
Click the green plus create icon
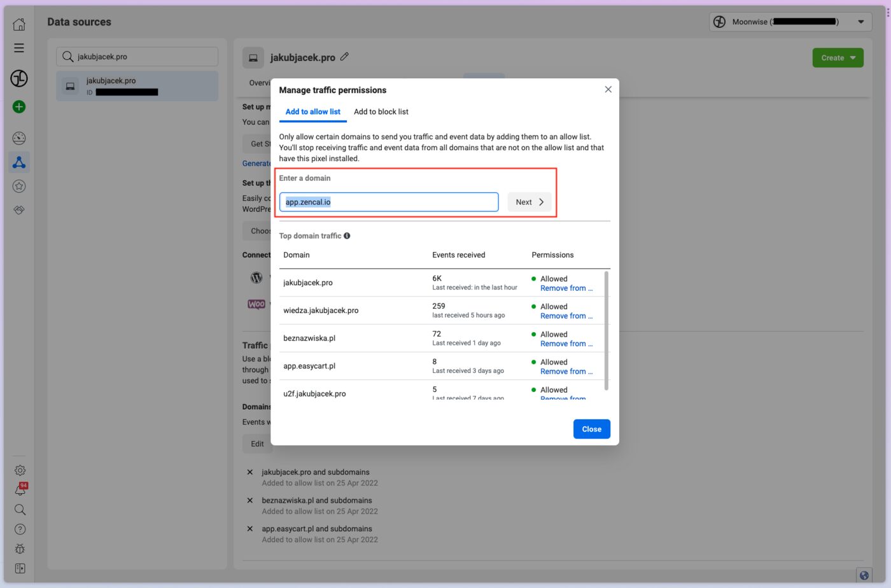click(19, 107)
